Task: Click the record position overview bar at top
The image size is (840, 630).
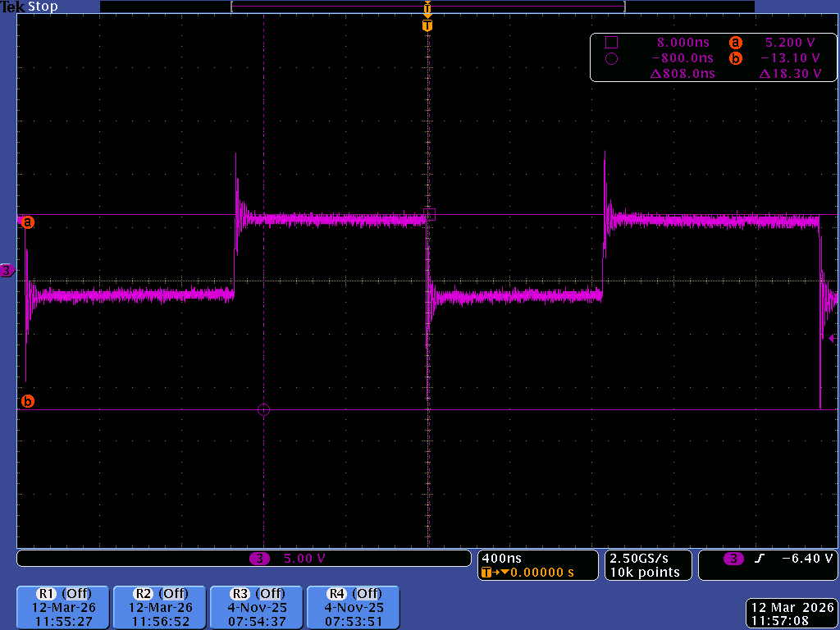Action: pos(427,7)
